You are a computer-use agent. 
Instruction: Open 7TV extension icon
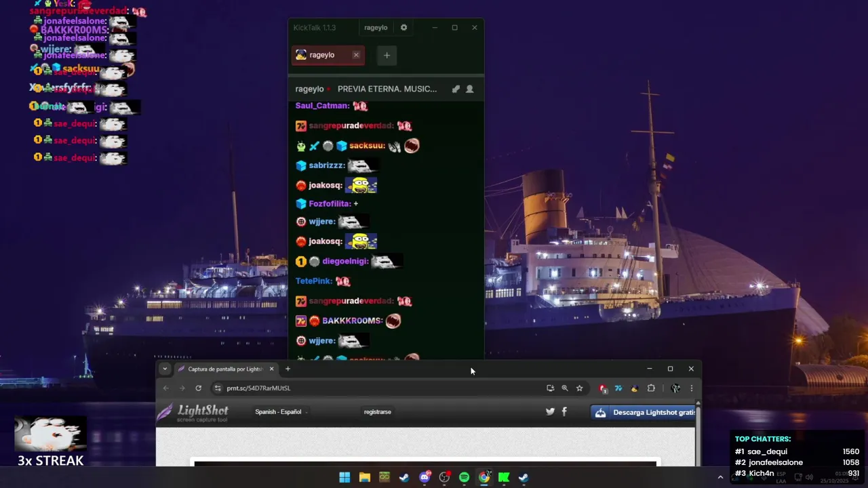(618, 388)
